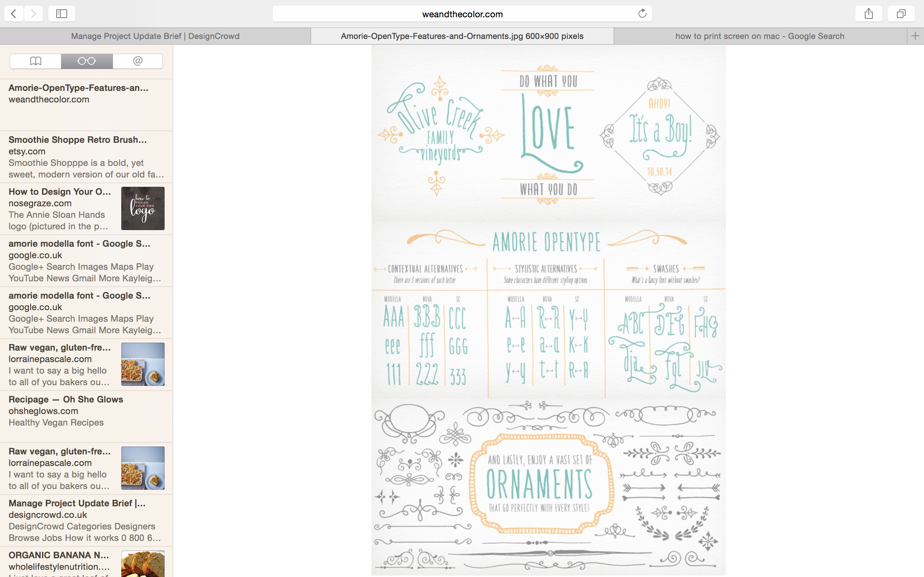Switch to Manage Project Update Brief tab

(155, 36)
